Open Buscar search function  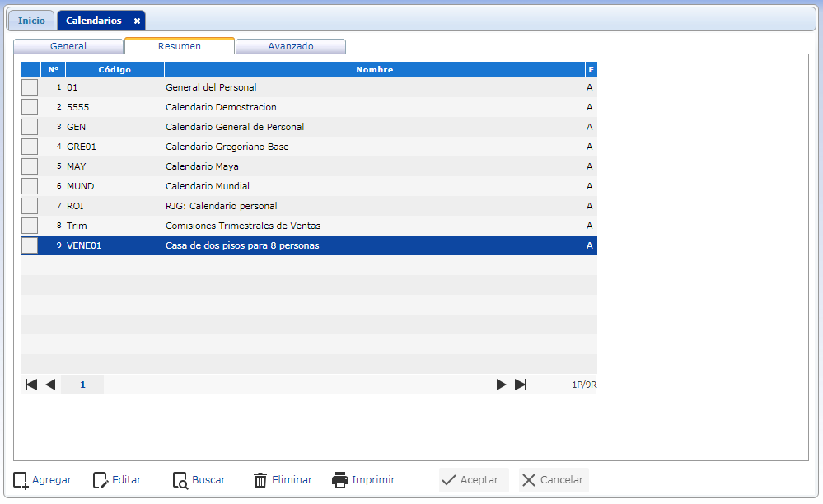(x=199, y=480)
